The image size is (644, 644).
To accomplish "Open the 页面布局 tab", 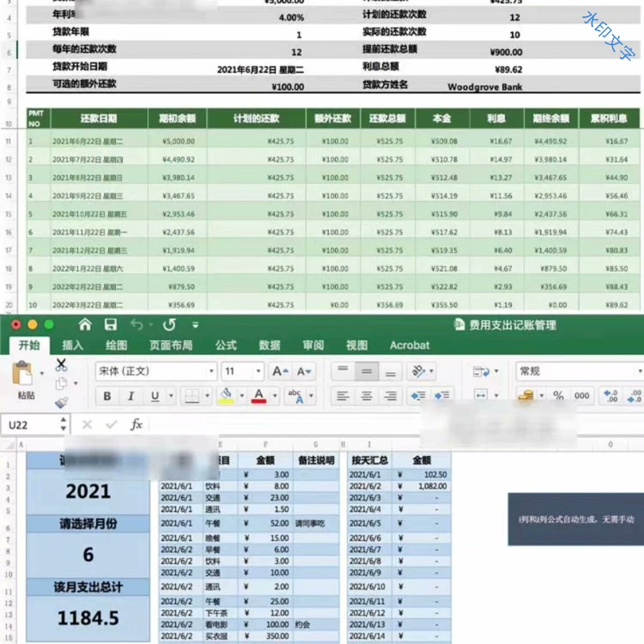I will [171, 345].
